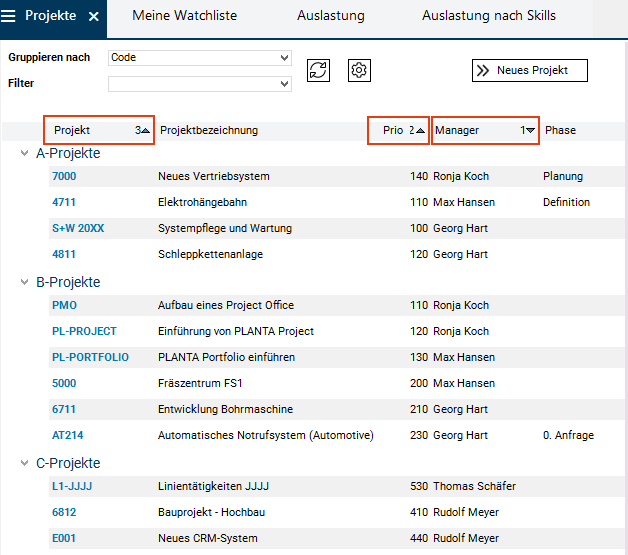Open the hamburger menu beside Projekte
Viewport: 628px width, 555px height.
pos(10,16)
